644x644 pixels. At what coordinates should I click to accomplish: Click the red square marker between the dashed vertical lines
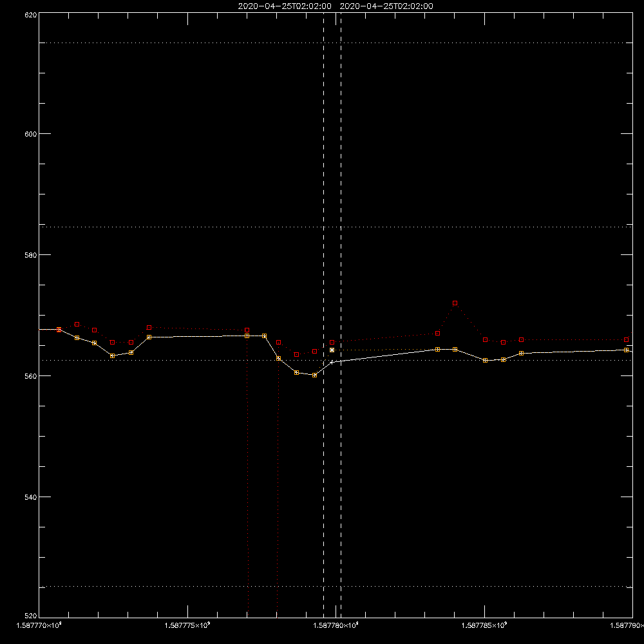[332, 342]
